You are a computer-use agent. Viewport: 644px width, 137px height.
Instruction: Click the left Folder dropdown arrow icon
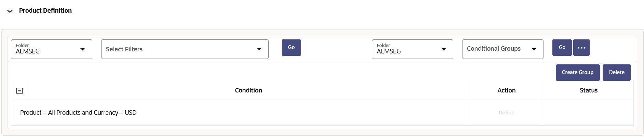click(x=82, y=49)
